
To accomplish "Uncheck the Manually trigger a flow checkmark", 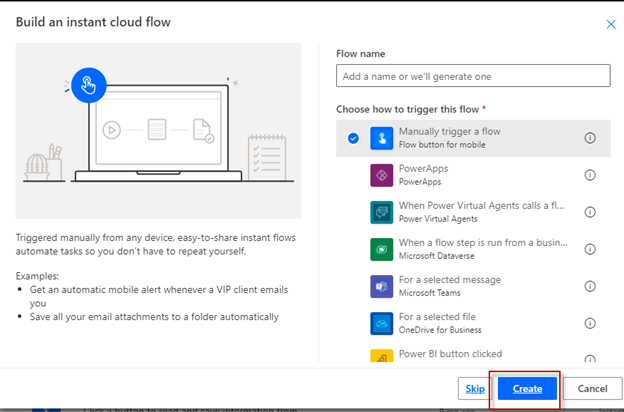I will tap(353, 138).
